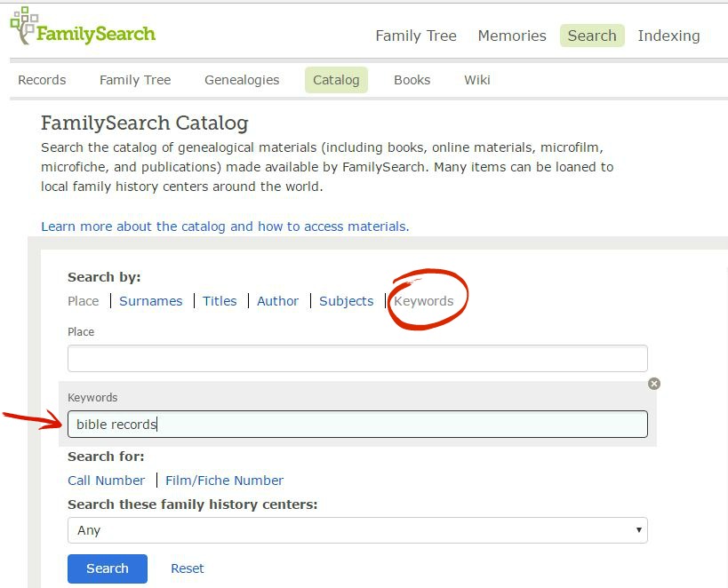Focus the empty Place input field
This screenshot has height=588, width=728.
pos(357,358)
